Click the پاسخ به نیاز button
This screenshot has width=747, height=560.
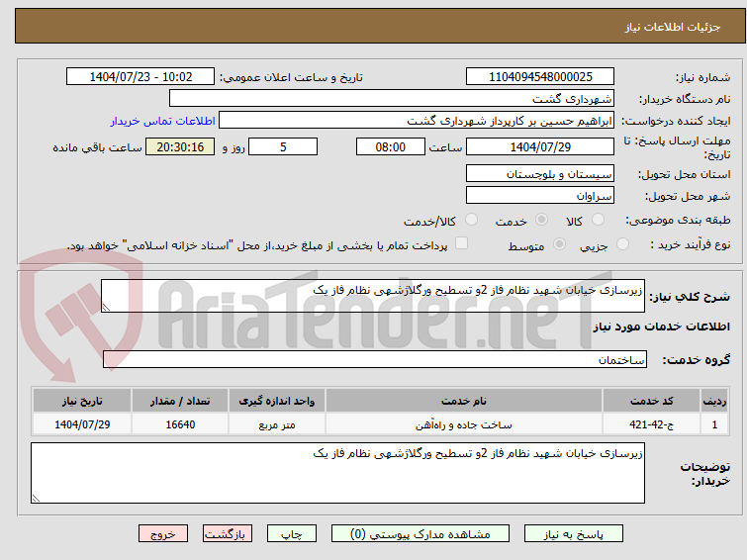pos(574,534)
